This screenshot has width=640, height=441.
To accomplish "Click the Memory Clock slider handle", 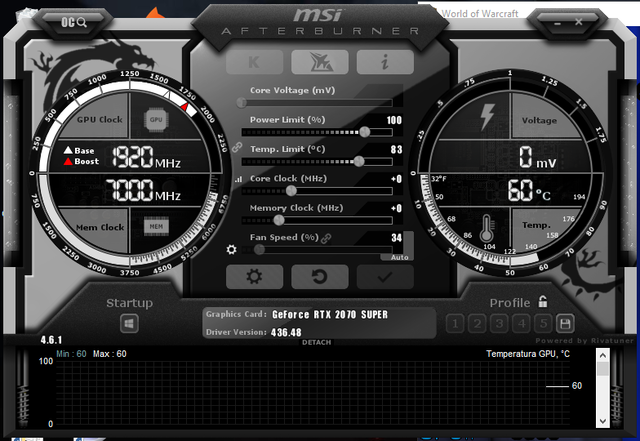I will [x=291, y=219].
